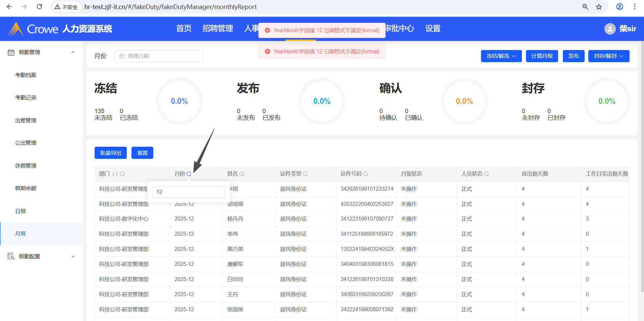Go to 招聘管理 in the top navigation

click(218, 29)
